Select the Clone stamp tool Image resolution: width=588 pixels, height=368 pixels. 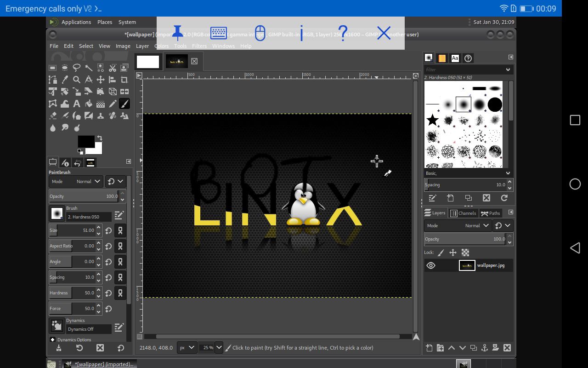pyautogui.click(x=101, y=115)
